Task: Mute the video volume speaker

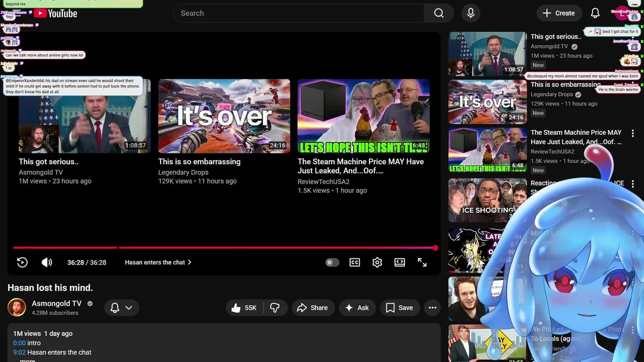Action: [47, 262]
